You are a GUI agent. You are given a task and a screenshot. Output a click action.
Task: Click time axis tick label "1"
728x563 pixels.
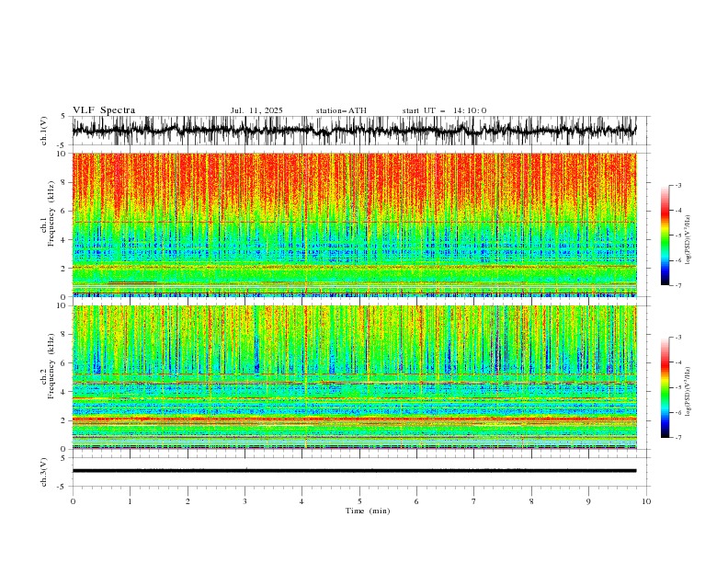pos(130,501)
